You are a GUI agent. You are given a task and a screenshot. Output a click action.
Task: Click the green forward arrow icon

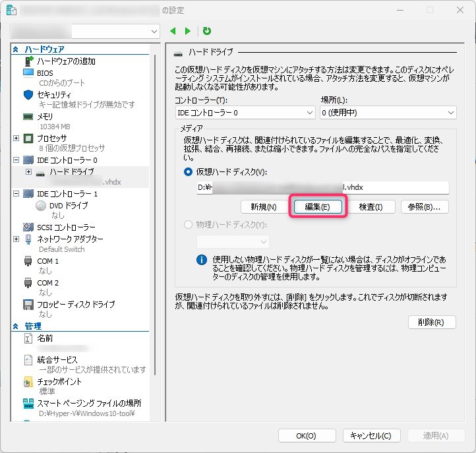pyautogui.click(x=188, y=31)
